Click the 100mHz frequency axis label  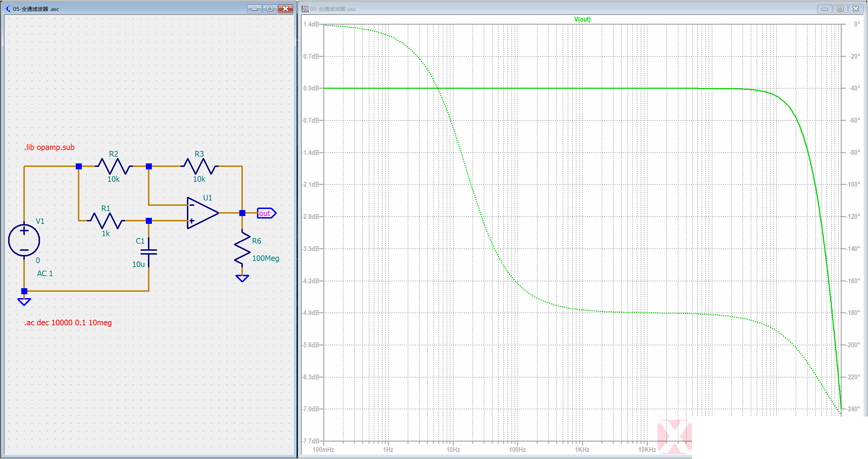coord(324,449)
